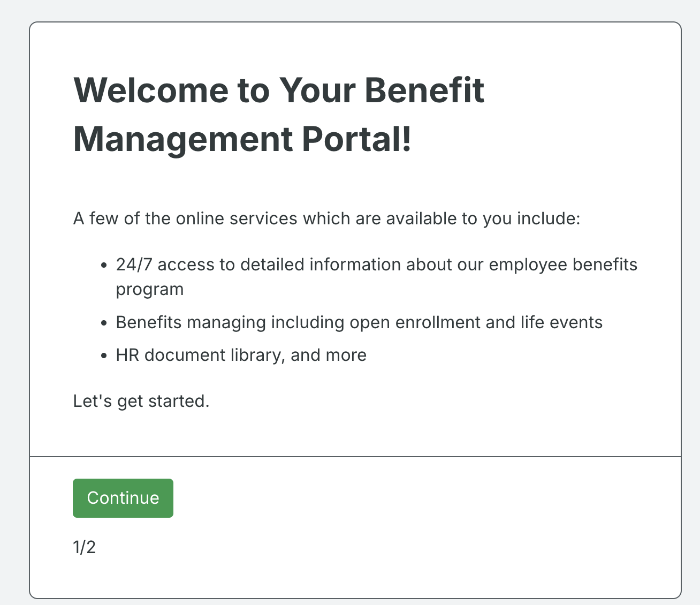
Task: Click the "HR document library" bullet item
Action: pyautogui.click(x=241, y=355)
